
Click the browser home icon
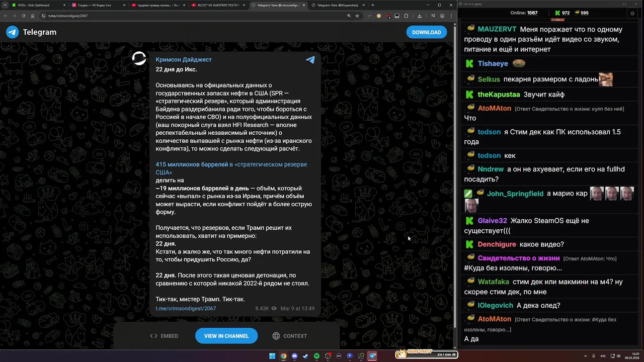33,16
